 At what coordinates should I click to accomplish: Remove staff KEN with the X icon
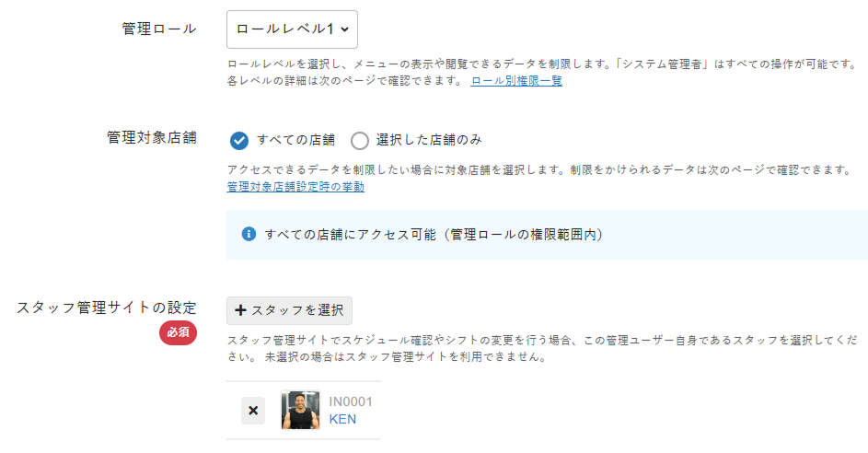point(253,411)
